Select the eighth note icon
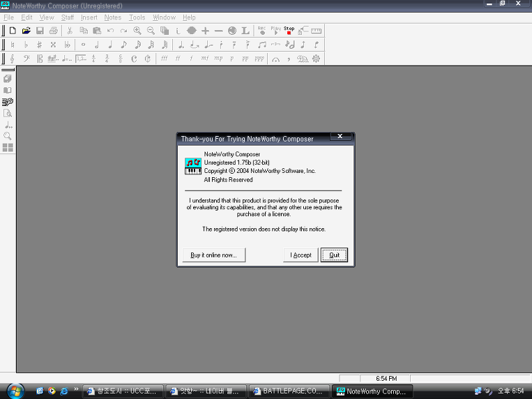Image resolution: width=532 pixels, height=399 pixels. coord(124,45)
